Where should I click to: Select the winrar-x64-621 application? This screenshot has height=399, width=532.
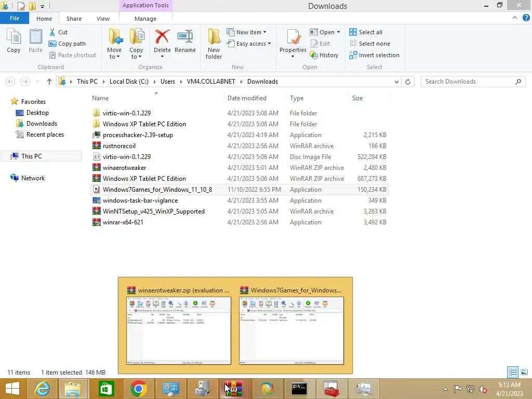click(240, 222)
